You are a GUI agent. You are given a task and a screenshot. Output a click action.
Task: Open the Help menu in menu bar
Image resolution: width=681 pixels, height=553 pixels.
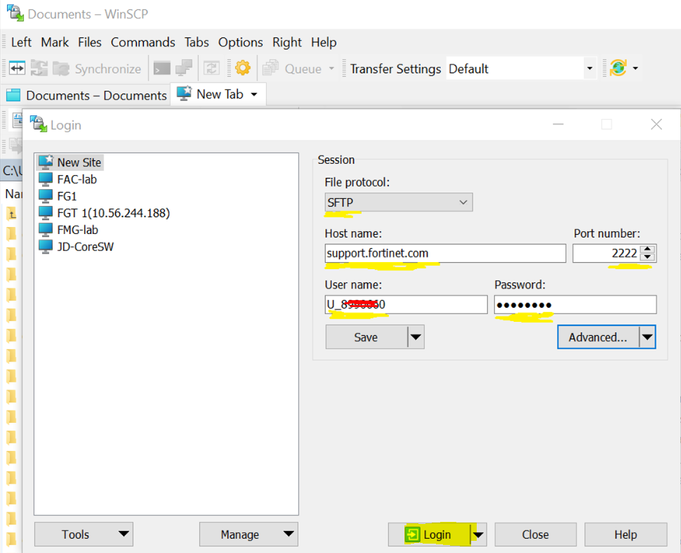click(324, 42)
